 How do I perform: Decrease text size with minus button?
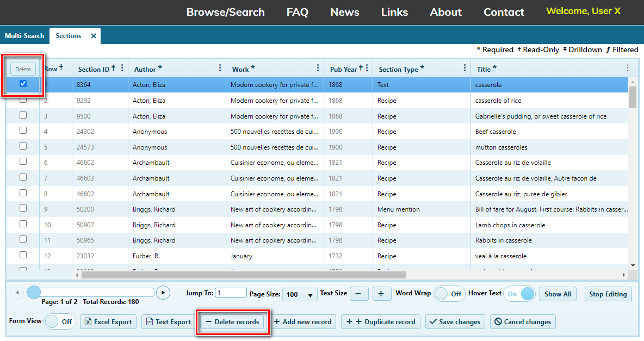358,294
